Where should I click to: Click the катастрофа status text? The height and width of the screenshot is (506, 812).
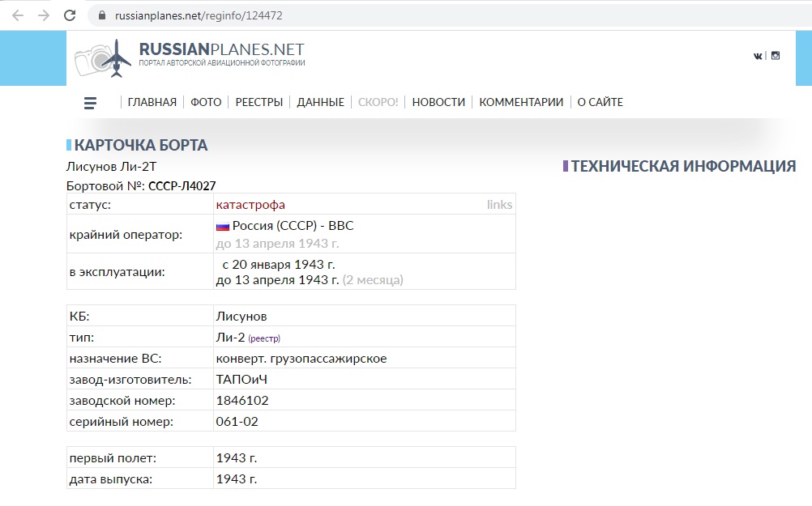[x=250, y=205]
